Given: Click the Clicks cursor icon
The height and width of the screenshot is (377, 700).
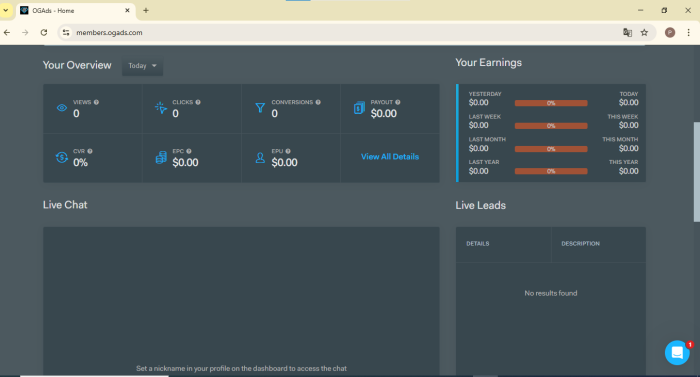Looking at the screenshot, I should coord(161,108).
